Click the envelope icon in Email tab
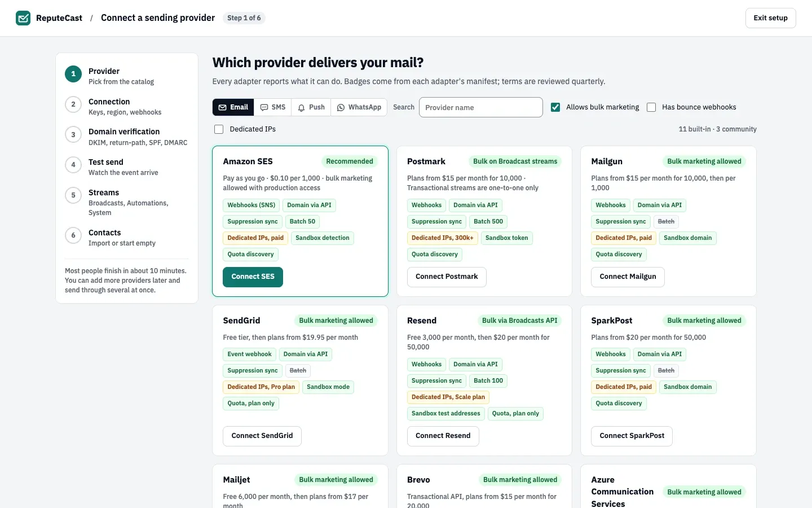This screenshot has height=508, width=812. tap(223, 107)
